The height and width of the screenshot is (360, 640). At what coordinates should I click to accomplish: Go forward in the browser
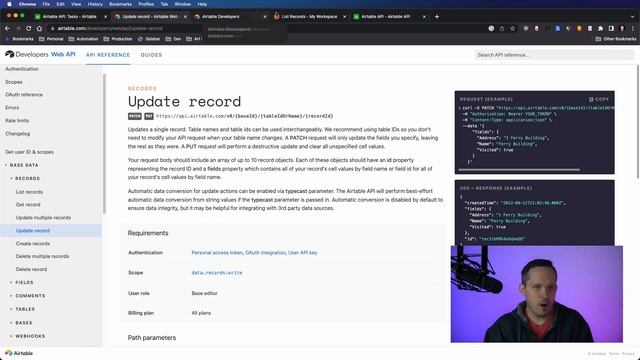click(18, 29)
